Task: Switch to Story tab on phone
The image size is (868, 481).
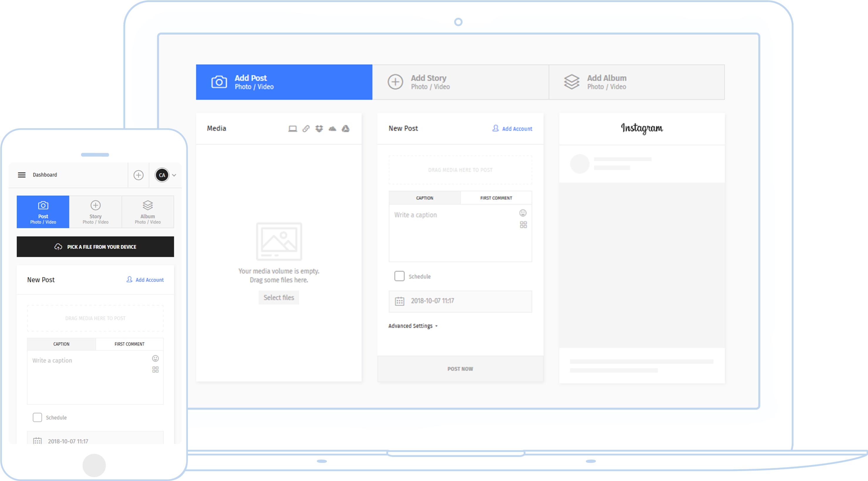Action: pyautogui.click(x=95, y=212)
